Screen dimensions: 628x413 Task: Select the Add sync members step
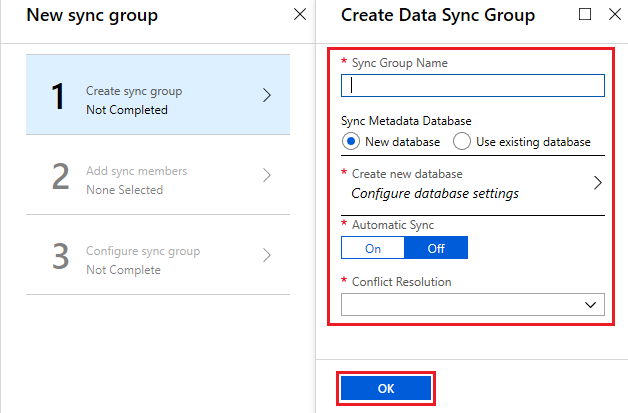point(136,180)
